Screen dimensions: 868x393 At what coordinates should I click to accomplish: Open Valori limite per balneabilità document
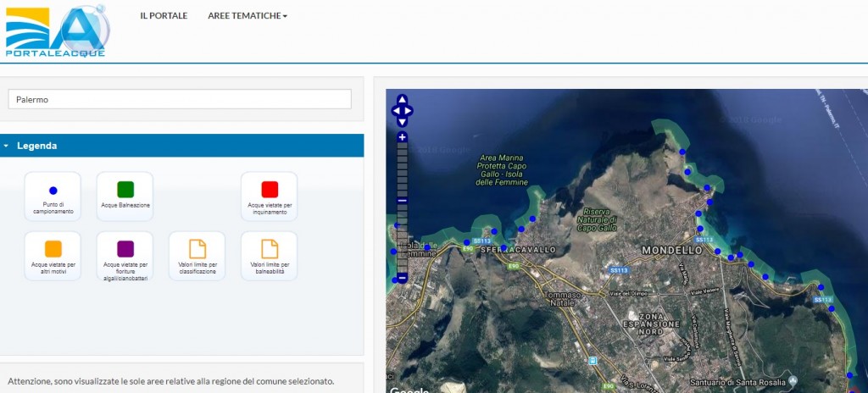pyautogui.click(x=270, y=248)
